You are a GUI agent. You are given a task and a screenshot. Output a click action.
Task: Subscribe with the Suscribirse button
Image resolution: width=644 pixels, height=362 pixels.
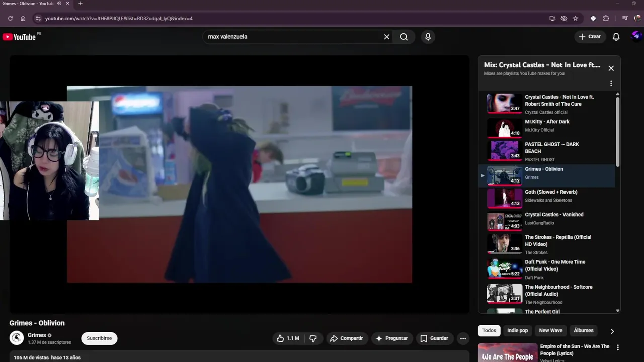99,338
